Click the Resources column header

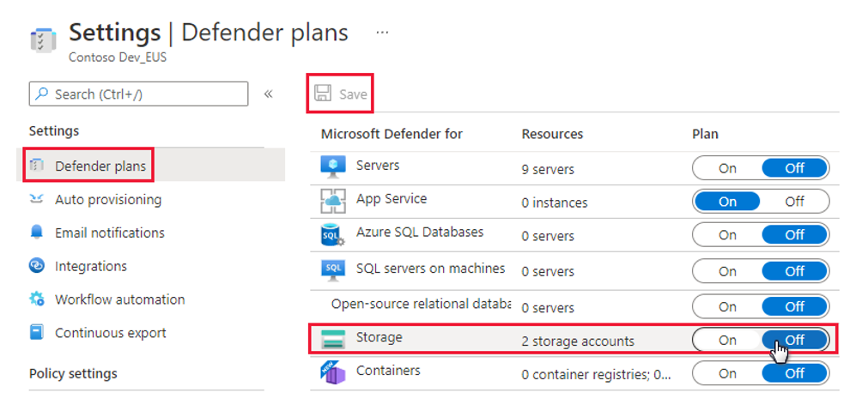point(552,134)
